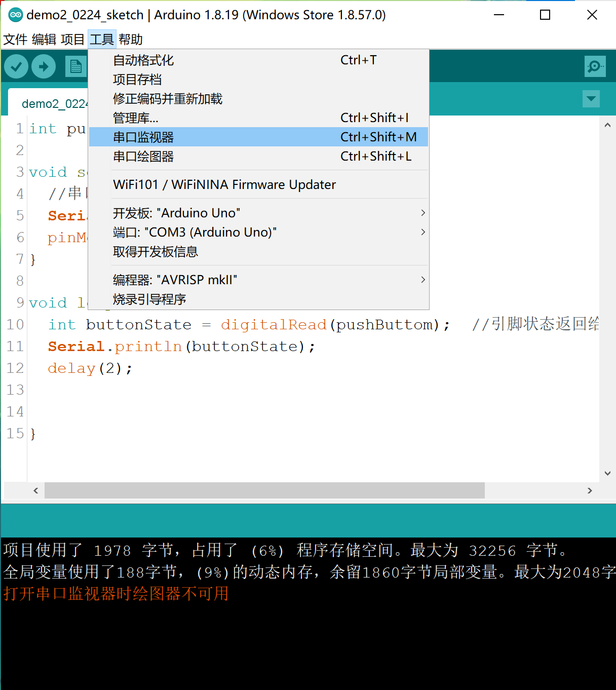The height and width of the screenshot is (690, 616).
Task: Click line number 15 in the gutter
Action: (15, 434)
